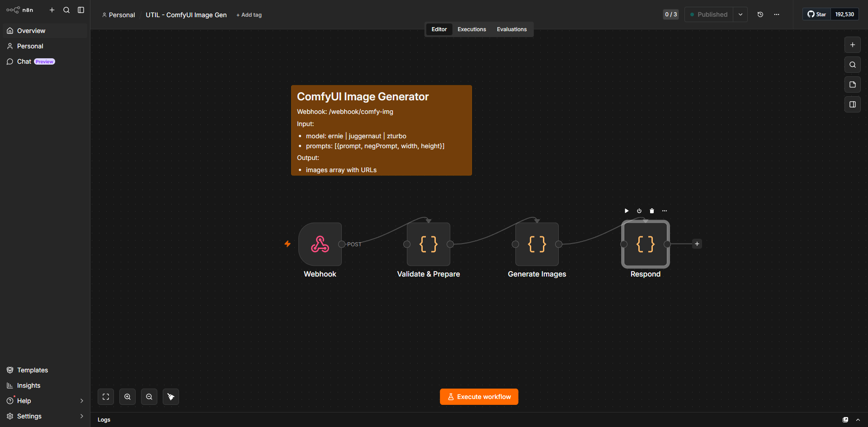868x427 pixels.
Task: Open Chat preview section
Action: (x=45, y=61)
